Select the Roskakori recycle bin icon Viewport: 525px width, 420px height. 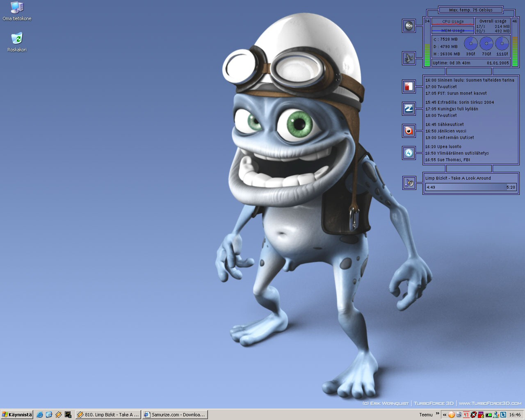(17, 42)
